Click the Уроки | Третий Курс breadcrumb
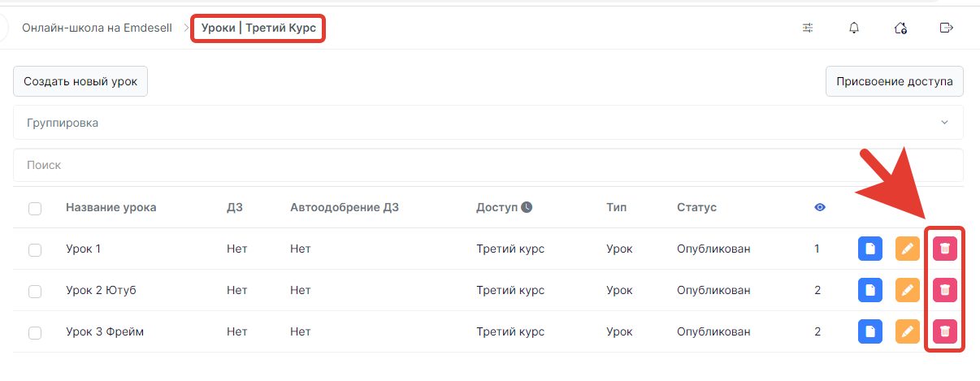980x381 pixels. coord(258,28)
